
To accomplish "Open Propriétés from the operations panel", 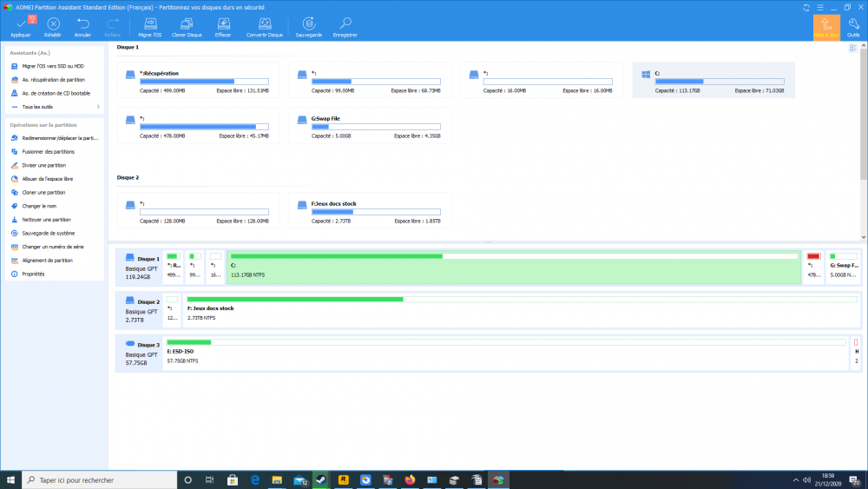I will coord(33,274).
